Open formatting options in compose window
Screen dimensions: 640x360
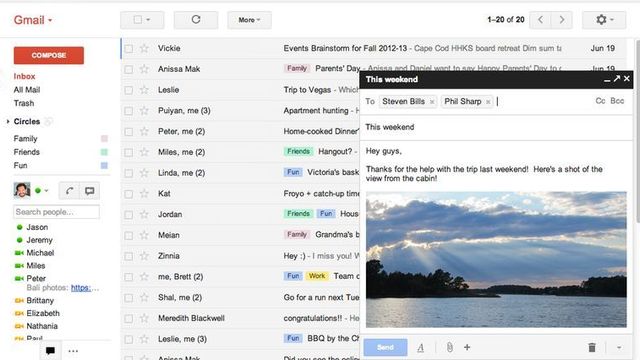click(x=420, y=348)
